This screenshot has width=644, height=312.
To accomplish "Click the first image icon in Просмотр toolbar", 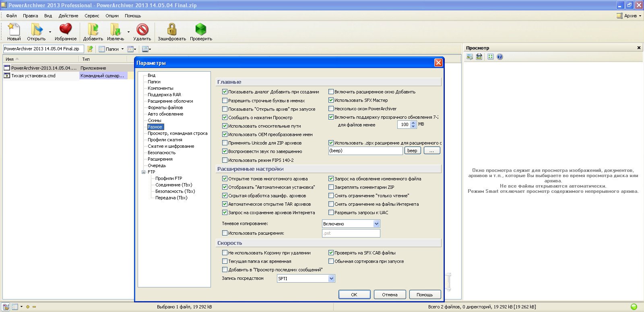I will pyautogui.click(x=470, y=57).
